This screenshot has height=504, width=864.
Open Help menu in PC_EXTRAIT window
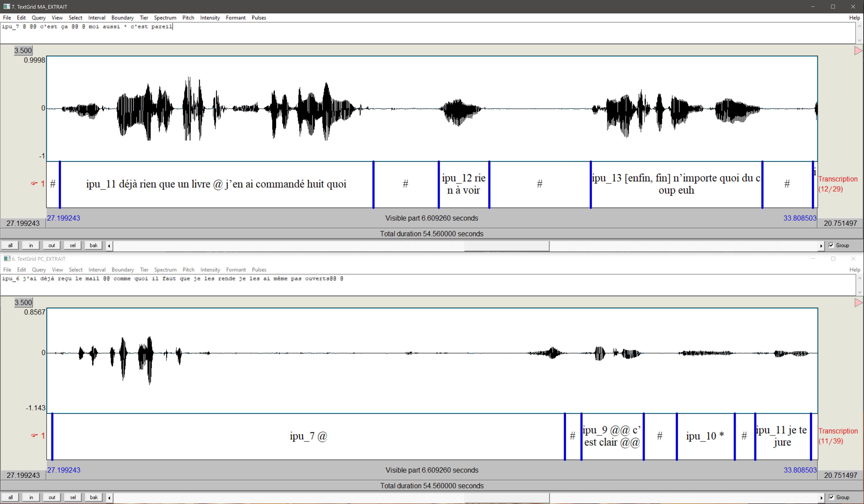click(855, 269)
